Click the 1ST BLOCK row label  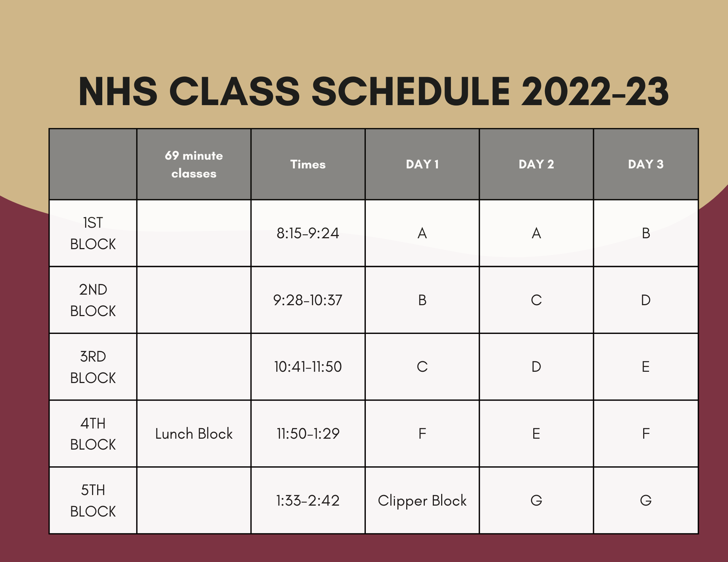pyautogui.click(x=93, y=233)
